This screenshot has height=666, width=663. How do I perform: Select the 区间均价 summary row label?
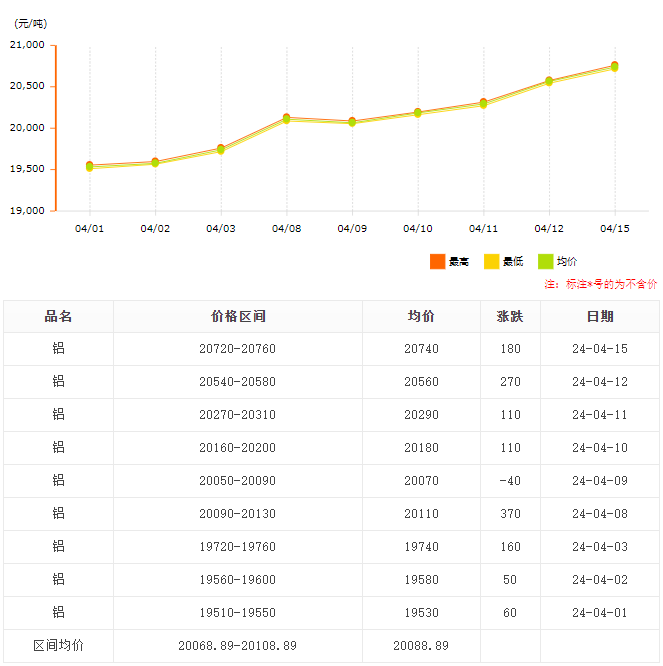pos(58,646)
